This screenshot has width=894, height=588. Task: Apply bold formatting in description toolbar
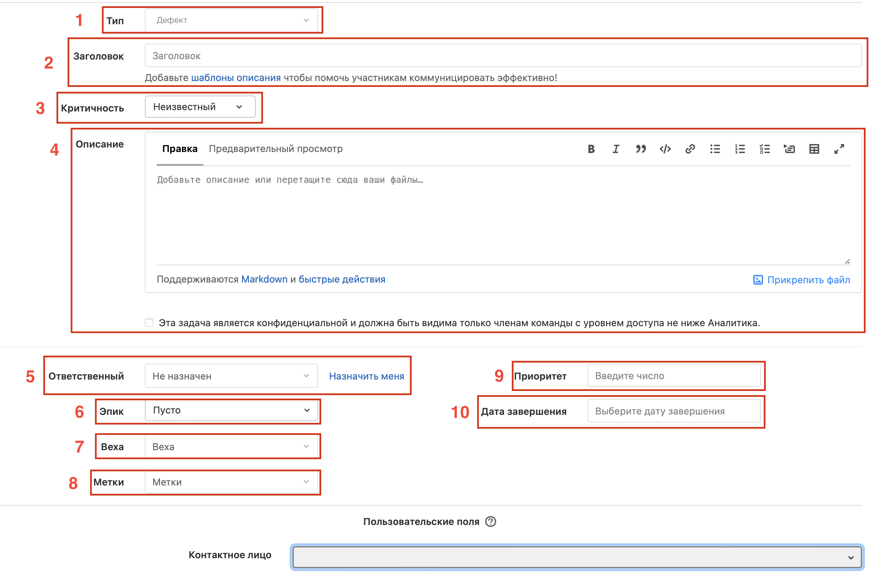tap(591, 149)
